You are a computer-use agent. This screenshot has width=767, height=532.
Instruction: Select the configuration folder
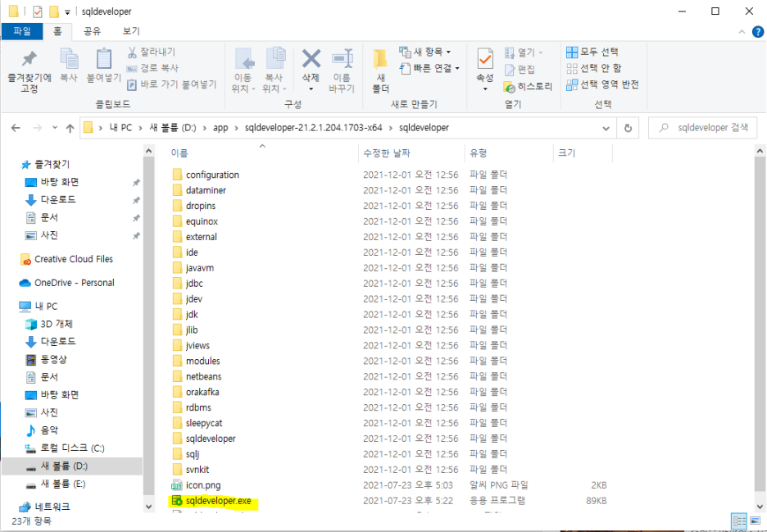click(206, 175)
